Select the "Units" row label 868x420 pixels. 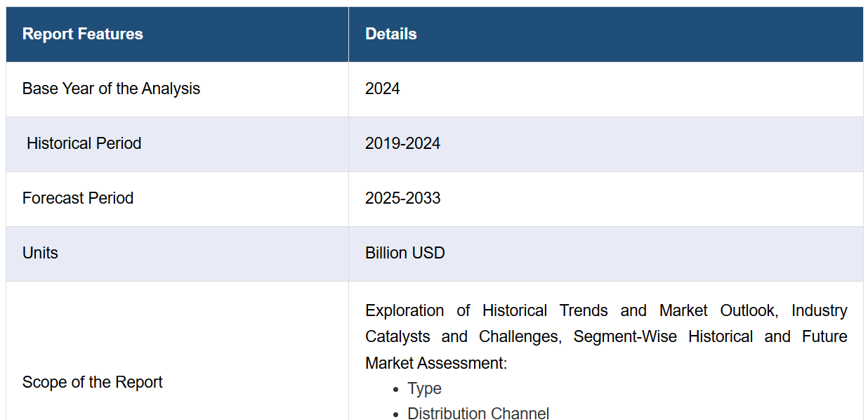40,253
